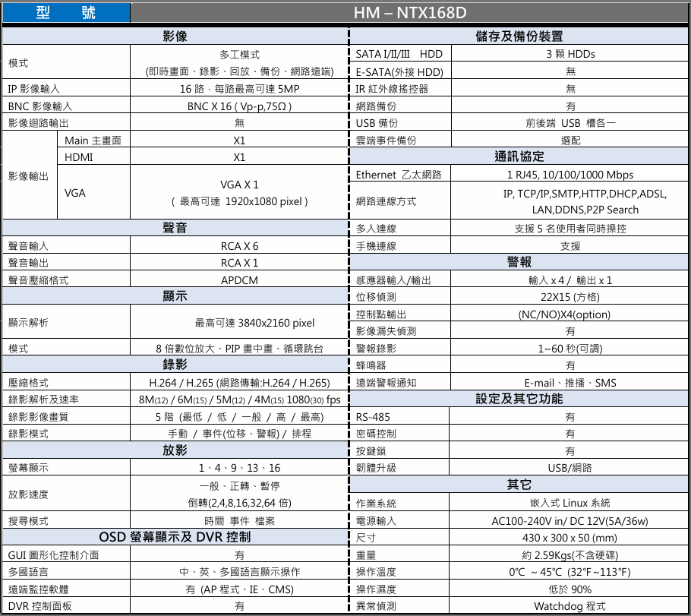The height and width of the screenshot is (616, 691).
Task: Click the 儲存及備份裝置 section heading
Action: 519,36
